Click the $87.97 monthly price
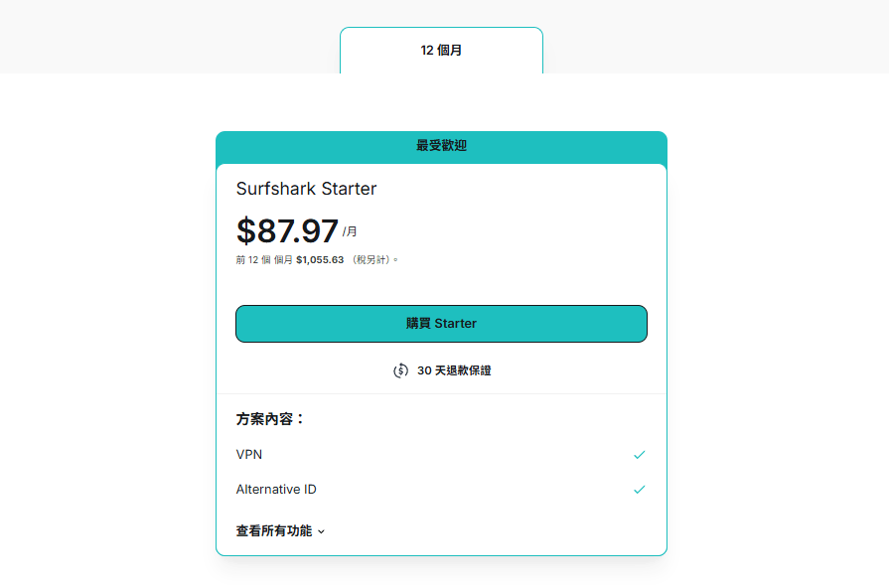The height and width of the screenshot is (588, 889). click(287, 230)
